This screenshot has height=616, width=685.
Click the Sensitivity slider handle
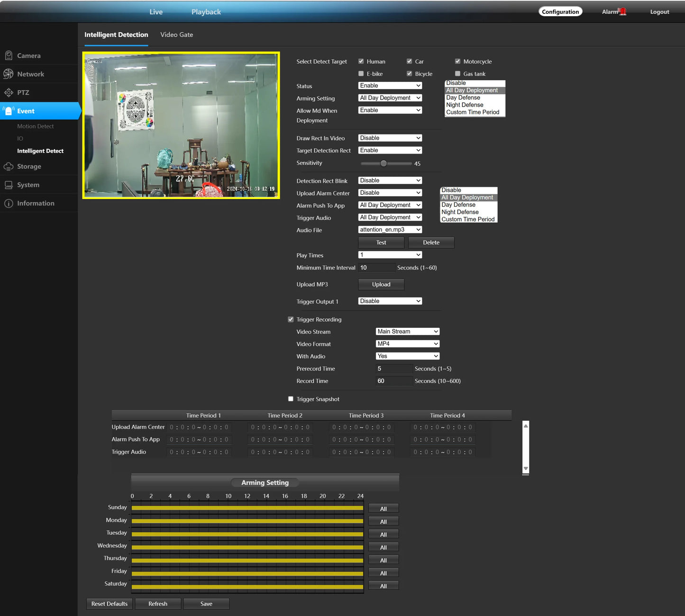(x=384, y=163)
